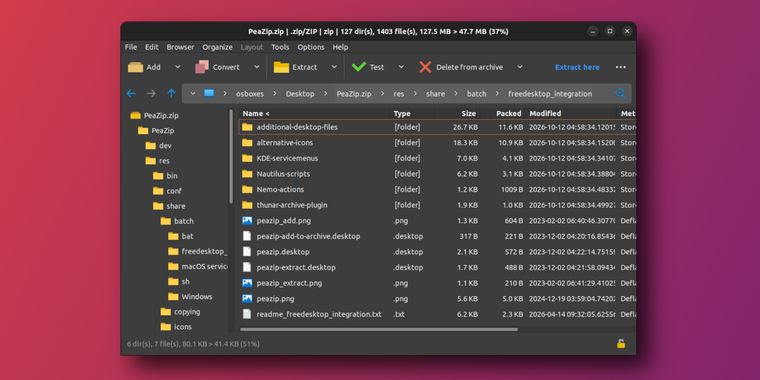This screenshot has height=380, width=760.
Task: Sort by the Modified column header
Action: pyautogui.click(x=545, y=113)
